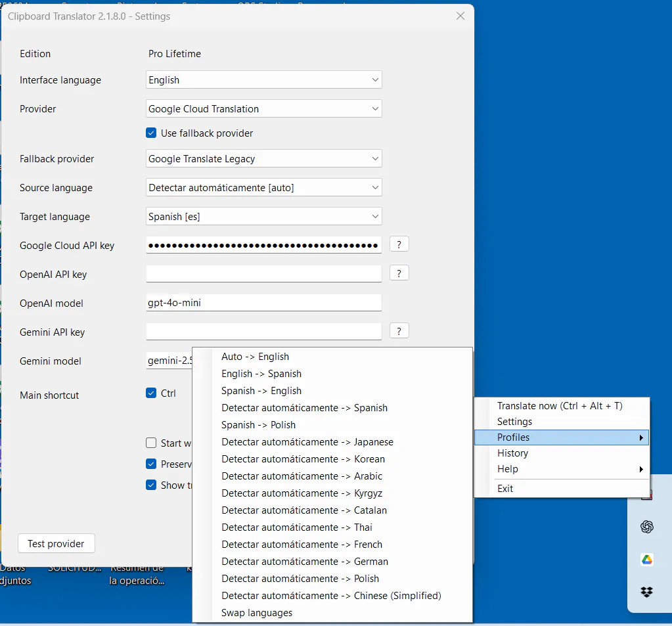
Task: Choose Detectar automáticamente -> Polish profile
Action: click(x=332, y=579)
